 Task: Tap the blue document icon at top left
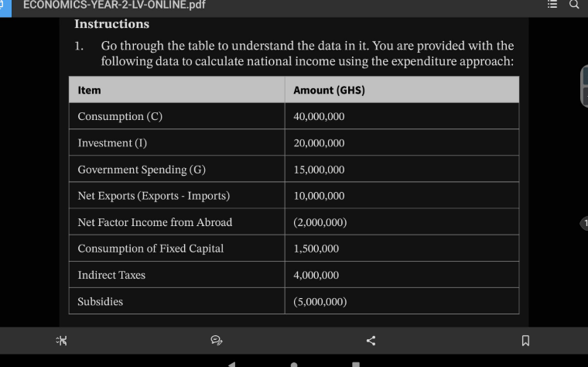pyautogui.click(x=5, y=8)
